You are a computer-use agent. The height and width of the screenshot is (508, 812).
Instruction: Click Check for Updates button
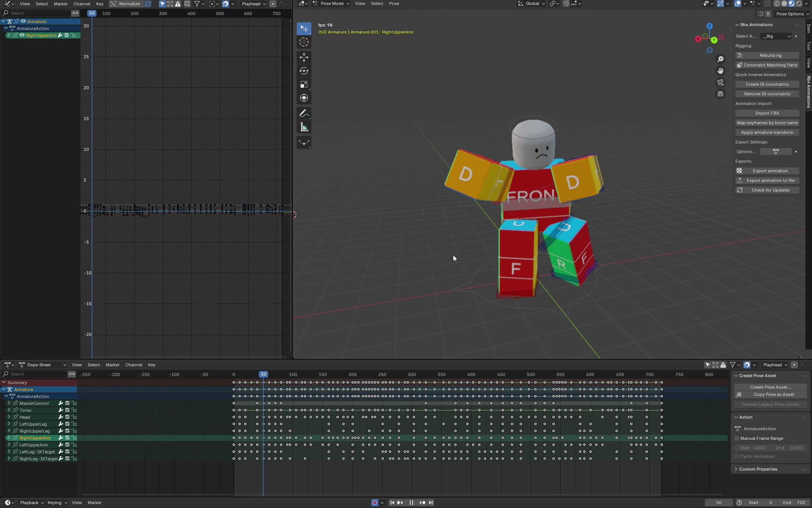coord(767,190)
